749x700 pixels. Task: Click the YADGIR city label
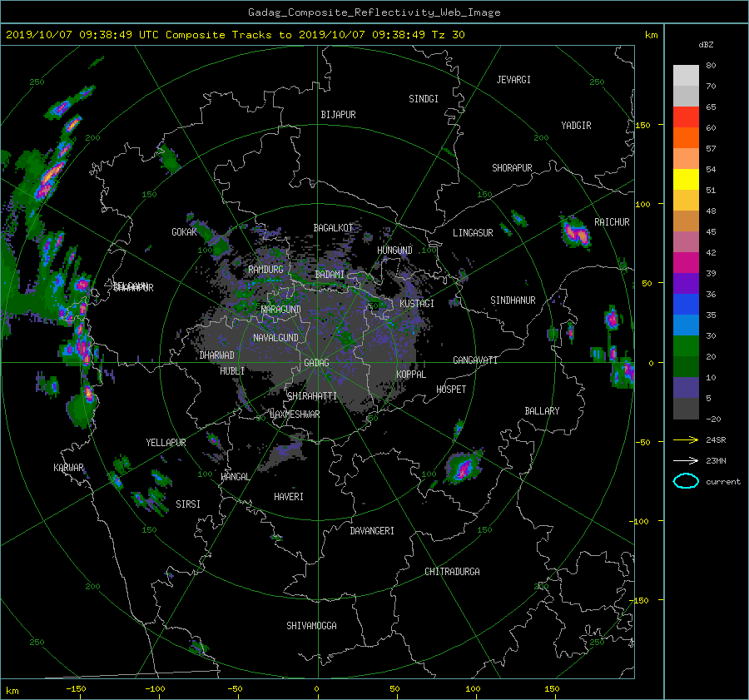point(576,126)
